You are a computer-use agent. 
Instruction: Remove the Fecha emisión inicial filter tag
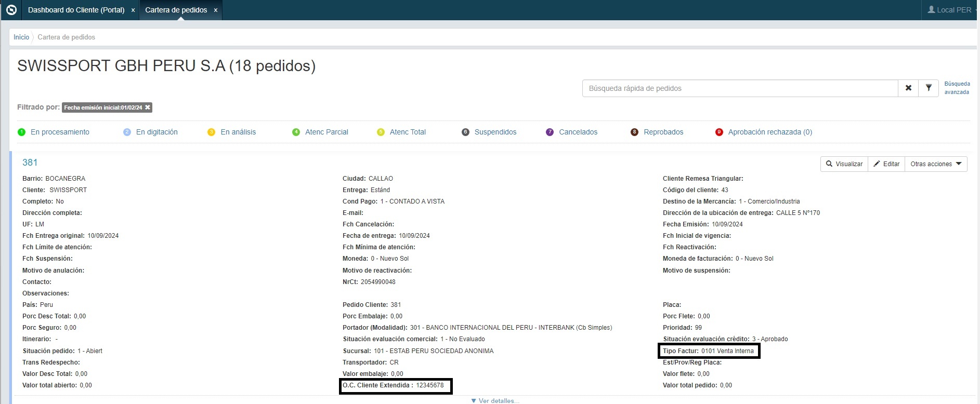click(148, 107)
